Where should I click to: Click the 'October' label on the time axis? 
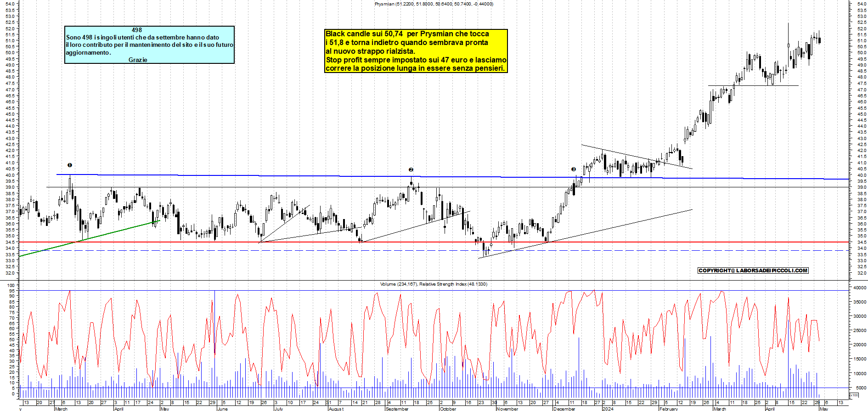(x=448, y=409)
